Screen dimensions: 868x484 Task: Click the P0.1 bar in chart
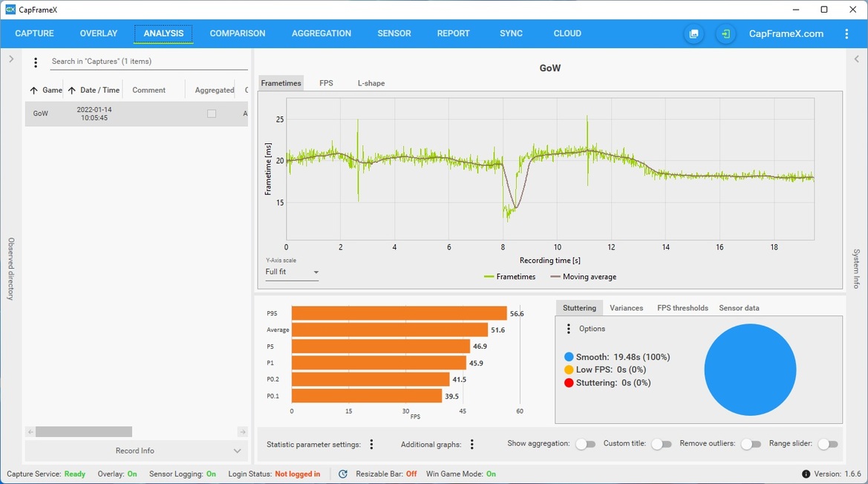pos(367,396)
